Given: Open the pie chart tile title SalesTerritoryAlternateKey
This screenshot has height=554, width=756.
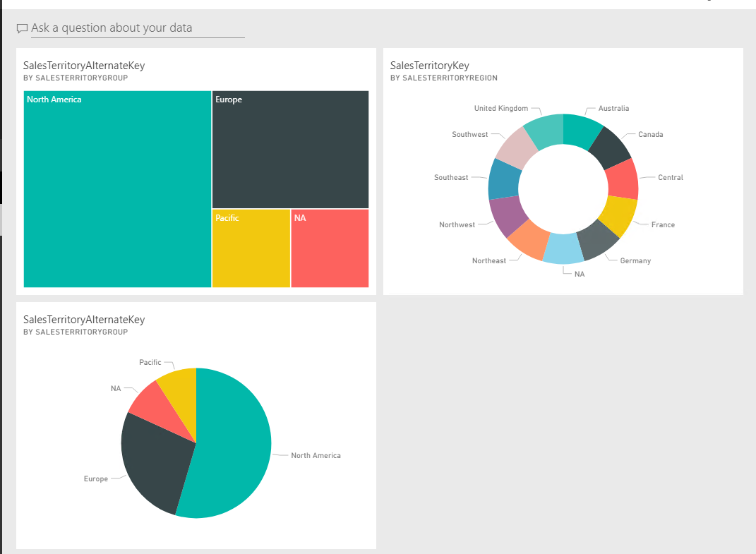Looking at the screenshot, I should pos(84,320).
